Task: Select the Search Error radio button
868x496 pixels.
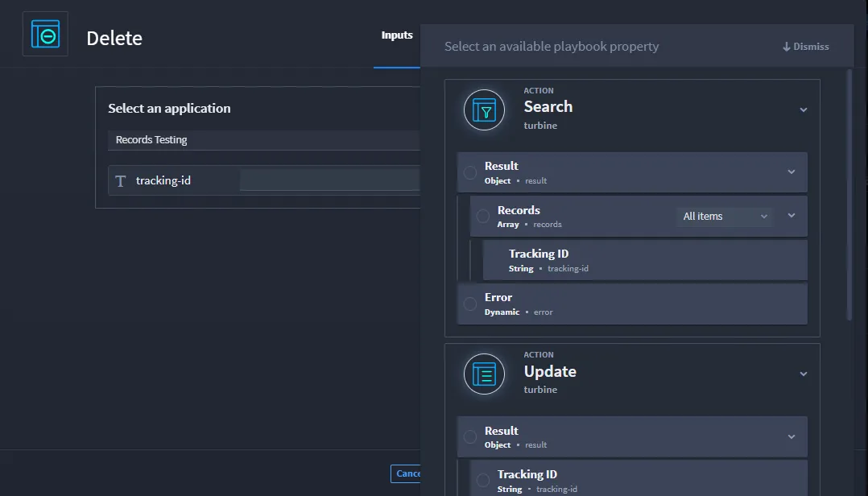Action: [x=470, y=304]
